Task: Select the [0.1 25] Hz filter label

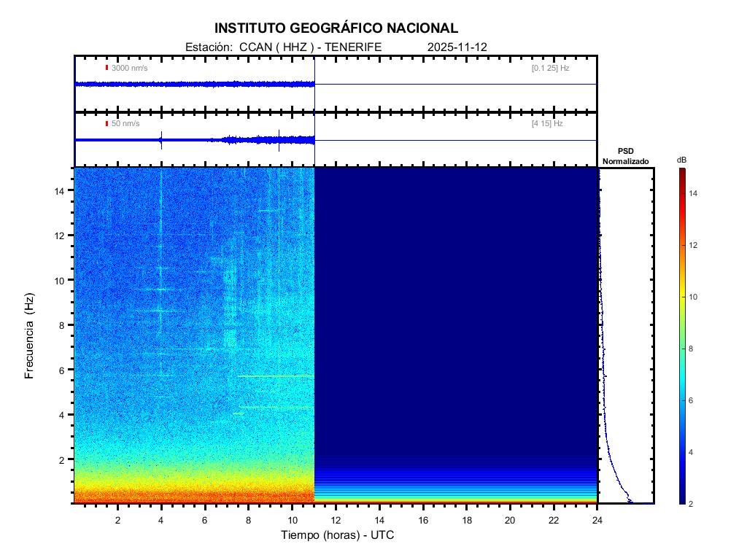Action: point(550,68)
